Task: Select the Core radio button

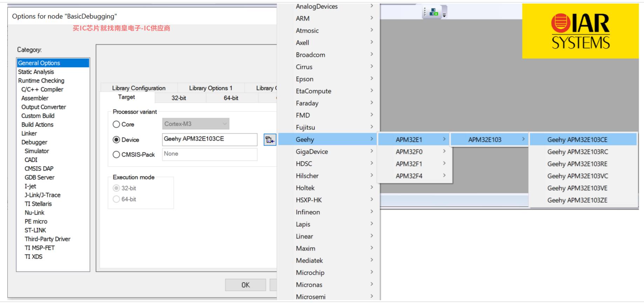Action: [116, 124]
